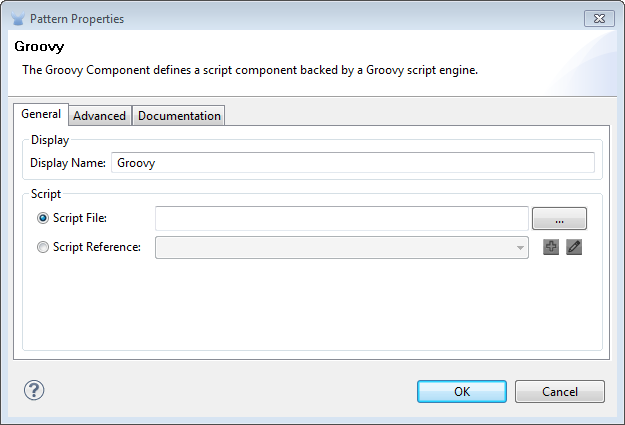Confirm the dialog with OK

coord(461,391)
